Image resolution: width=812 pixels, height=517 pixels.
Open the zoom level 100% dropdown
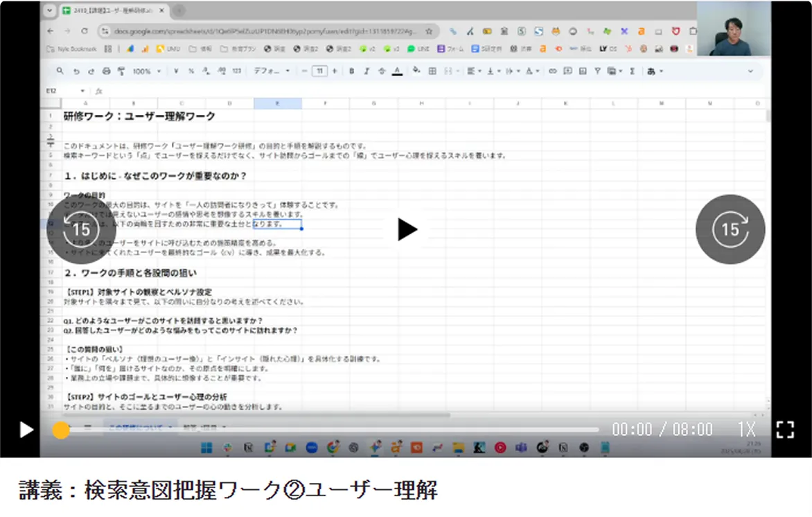click(147, 71)
